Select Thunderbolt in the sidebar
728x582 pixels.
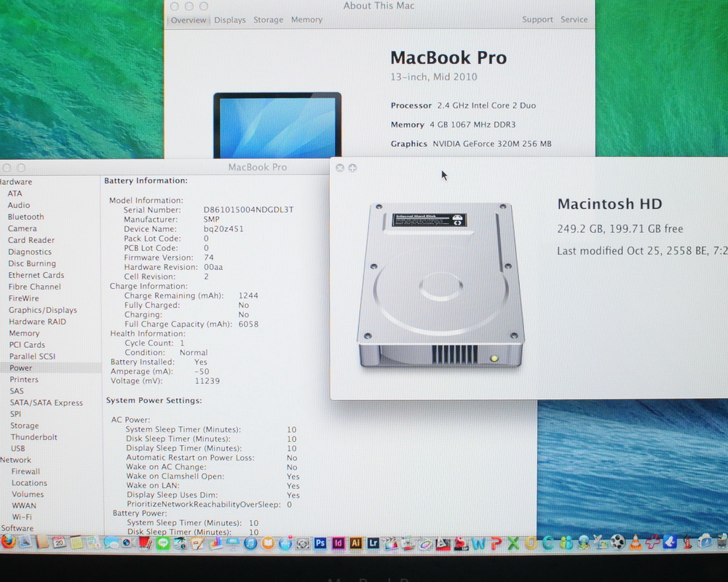coord(34,437)
